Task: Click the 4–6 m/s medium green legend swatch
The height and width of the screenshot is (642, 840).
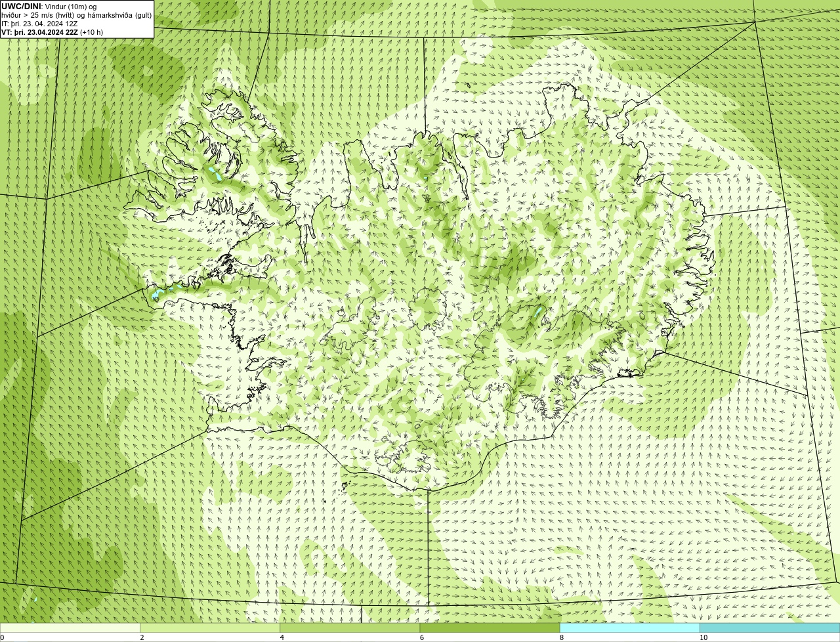Action: pyautogui.click(x=350, y=628)
